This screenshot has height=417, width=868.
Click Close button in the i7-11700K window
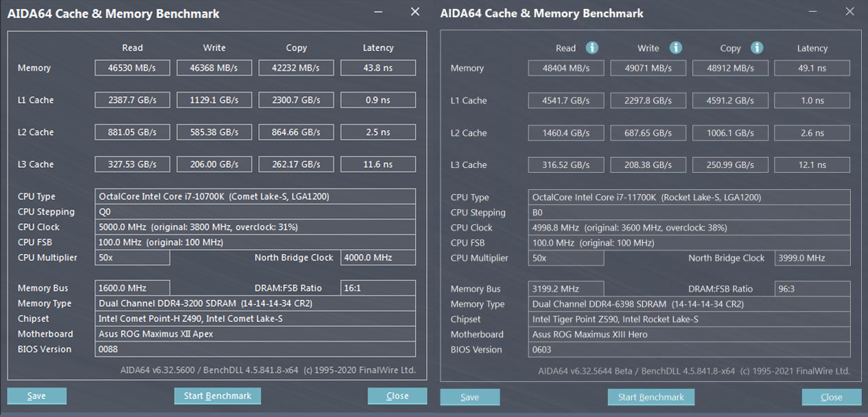pos(832,397)
